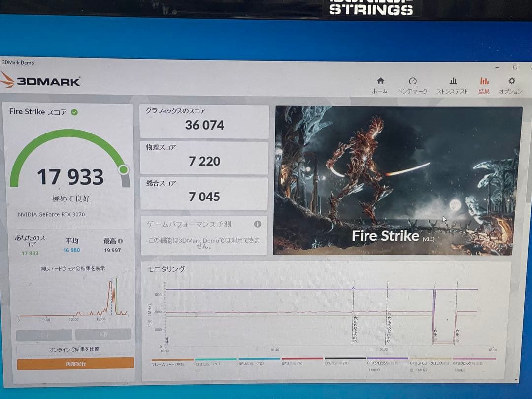Open the ベンチマーク (Benchmarks) gauge icon
The width and height of the screenshot is (532, 399).
(x=413, y=81)
